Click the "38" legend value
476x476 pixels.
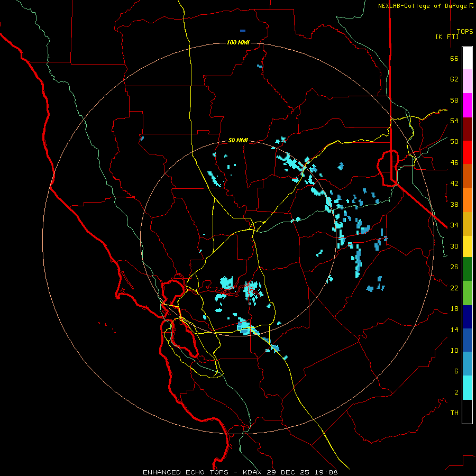[454, 205]
